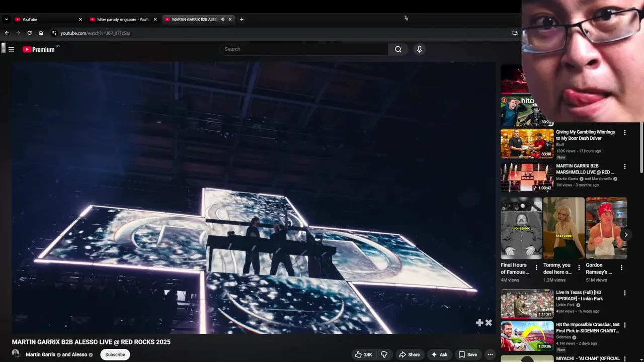This screenshot has height=362, width=644.
Task: Switch to the first YouTube tab
Action: coord(48,20)
